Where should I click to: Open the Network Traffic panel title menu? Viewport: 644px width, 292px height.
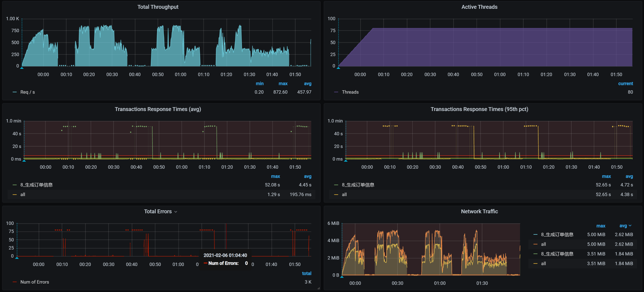coord(479,212)
